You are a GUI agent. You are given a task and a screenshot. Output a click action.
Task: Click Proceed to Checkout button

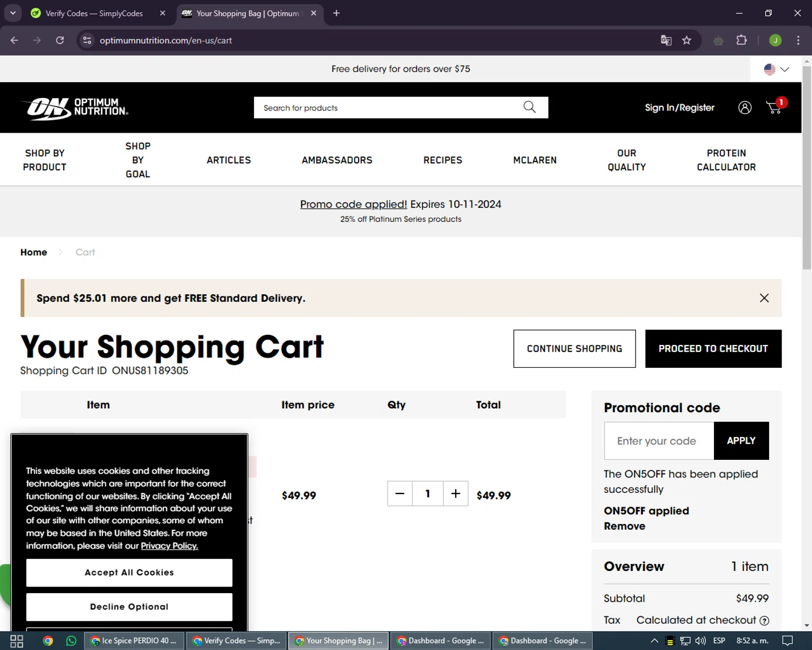tap(713, 349)
